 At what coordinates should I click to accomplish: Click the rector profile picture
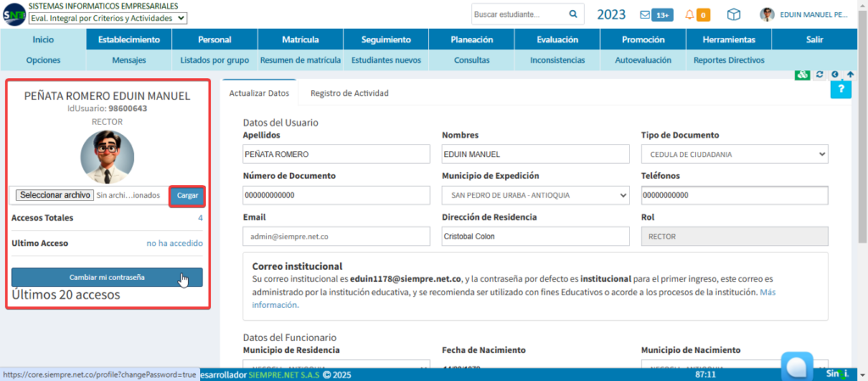pyautogui.click(x=107, y=157)
